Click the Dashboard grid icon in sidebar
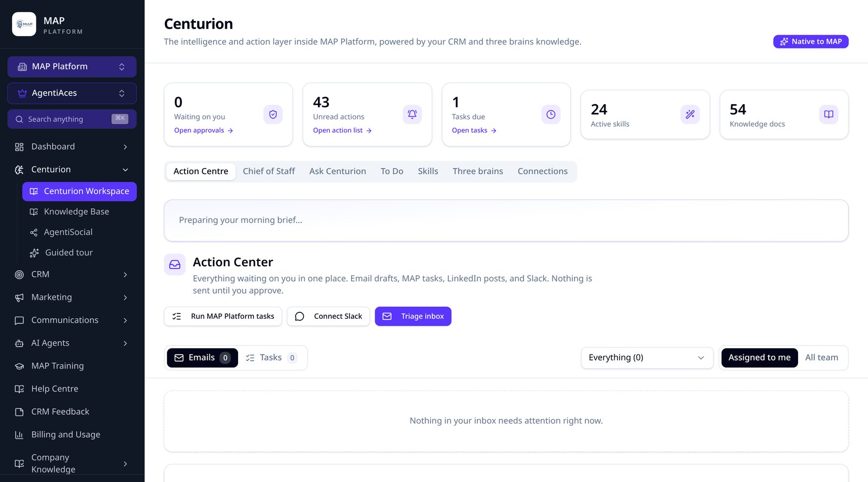 (x=20, y=147)
